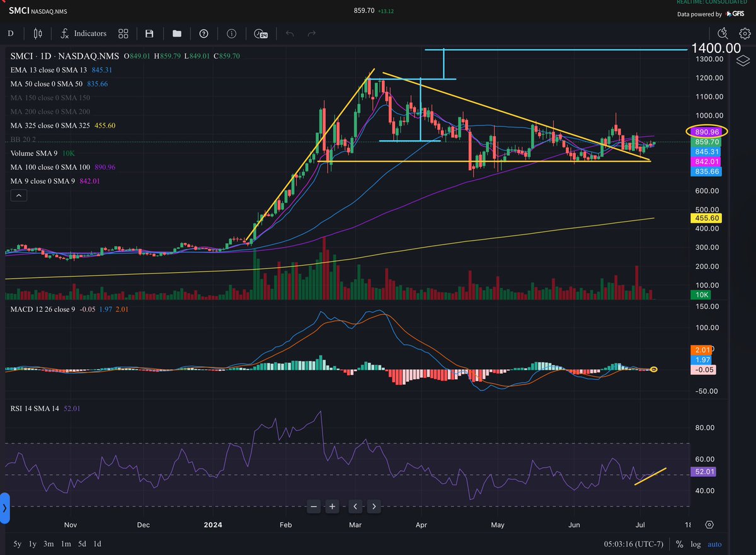Click the 890.96 MA 100 price label
This screenshot has width=756, height=555.
pos(707,132)
